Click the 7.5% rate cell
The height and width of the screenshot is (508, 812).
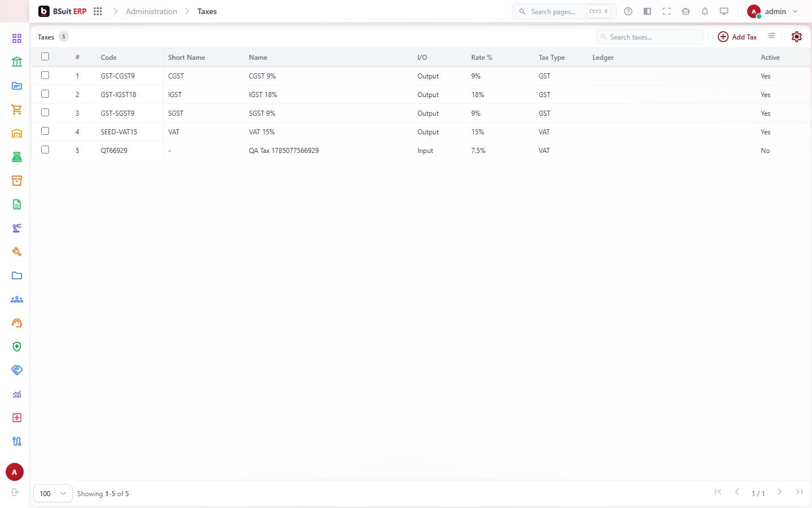478,151
